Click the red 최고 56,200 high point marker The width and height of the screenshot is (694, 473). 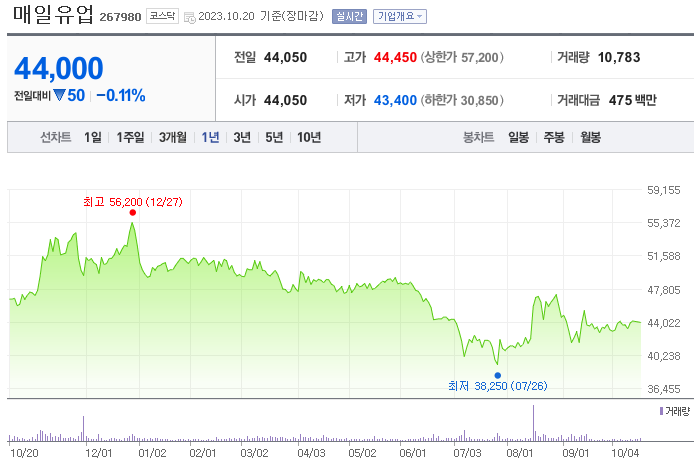(132, 213)
